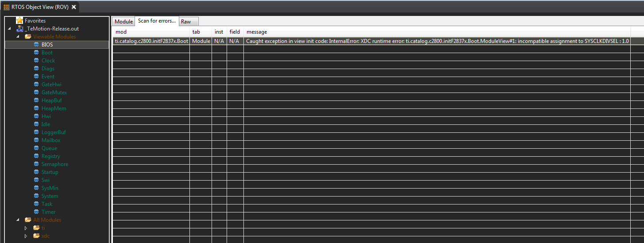Sort by the tab column header
Image resolution: width=644 pixels, height=243 pixels.
click(201, 32)
